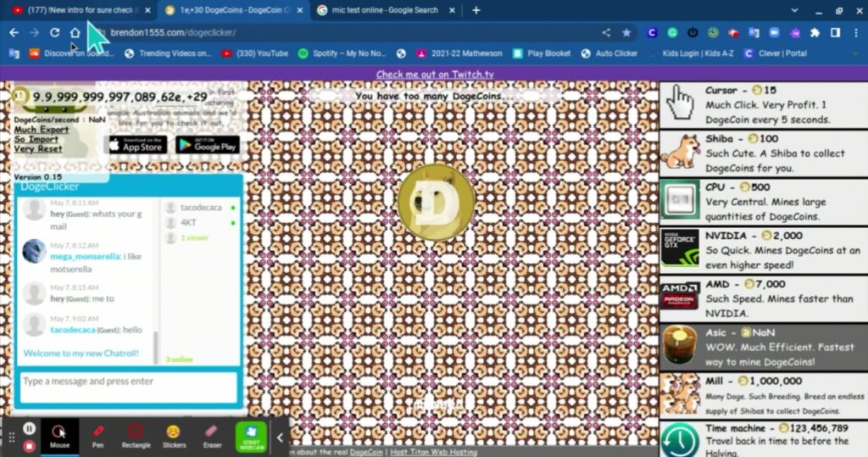This screenshot has width=868, height=457.
Task: Open the real DogeCoin footer link
Action: point(366,452)
